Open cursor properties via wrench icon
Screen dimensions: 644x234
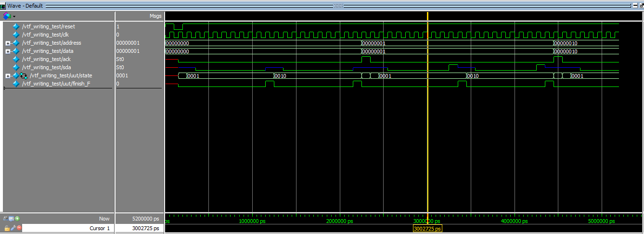(x=13, y=228)
